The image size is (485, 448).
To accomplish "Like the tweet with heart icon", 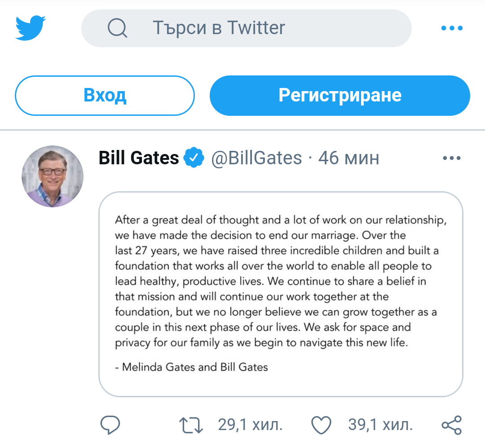I will 321,425.
